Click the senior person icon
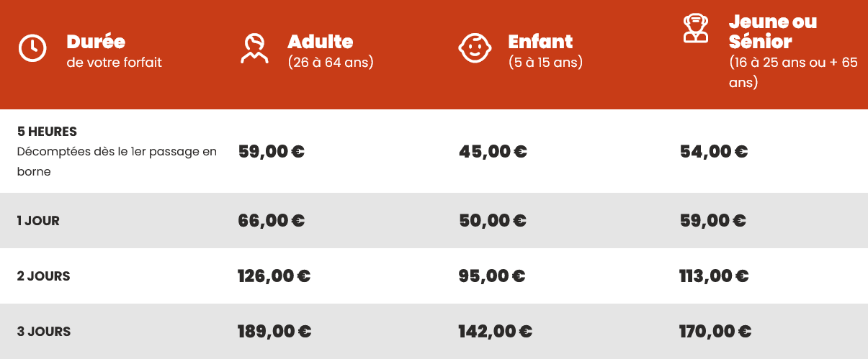Screen dimensions: 868x359 695,29
